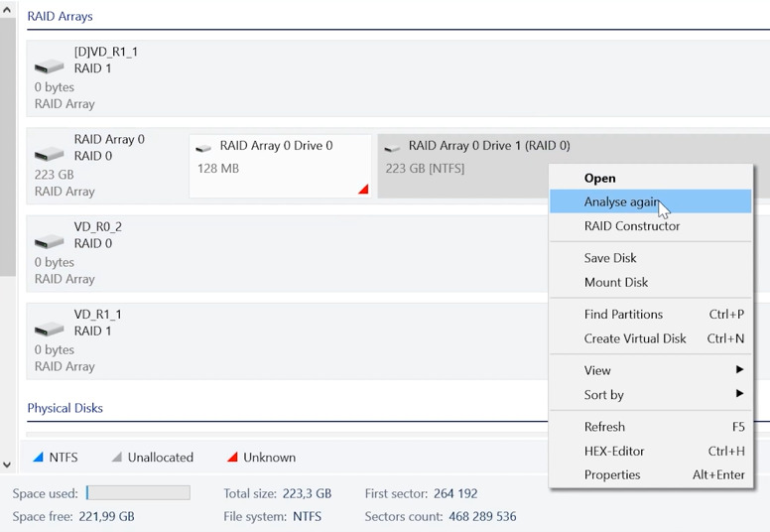Click the Space used progress bar

pyautogui.click(x=138, y=492)
